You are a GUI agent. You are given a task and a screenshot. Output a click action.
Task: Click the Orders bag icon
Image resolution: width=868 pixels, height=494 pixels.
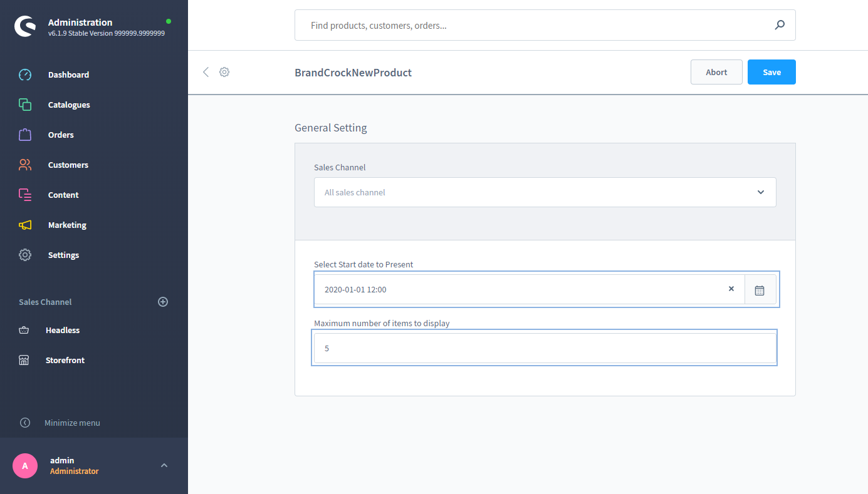(x=25, y=135)
